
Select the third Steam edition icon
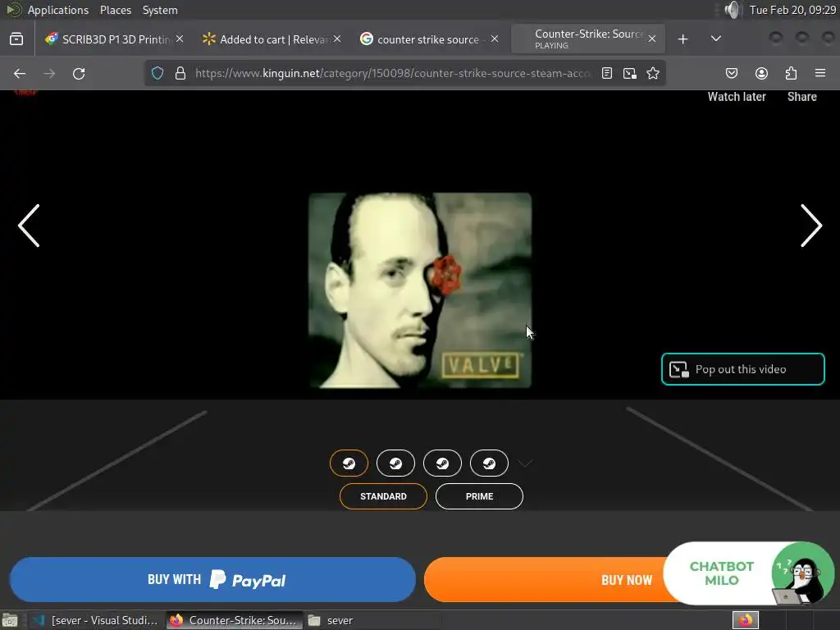pyautogui.click(x=442, y=463)
